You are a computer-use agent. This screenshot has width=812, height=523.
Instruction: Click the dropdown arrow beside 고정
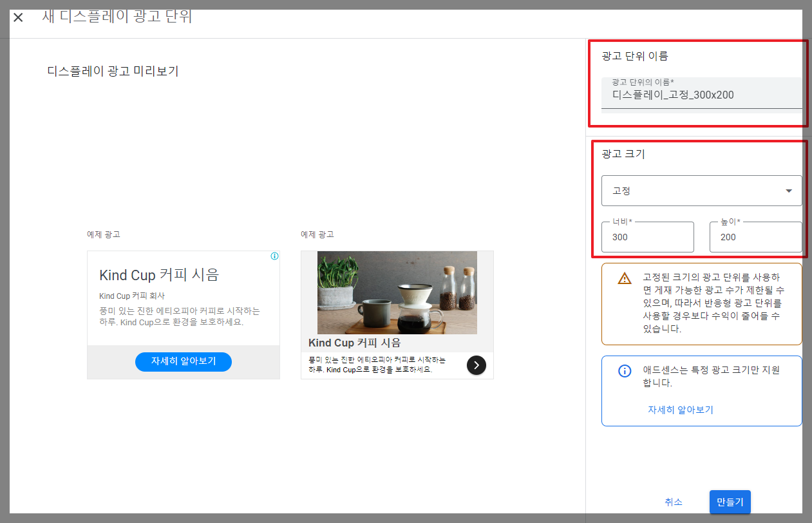[788, 190]
